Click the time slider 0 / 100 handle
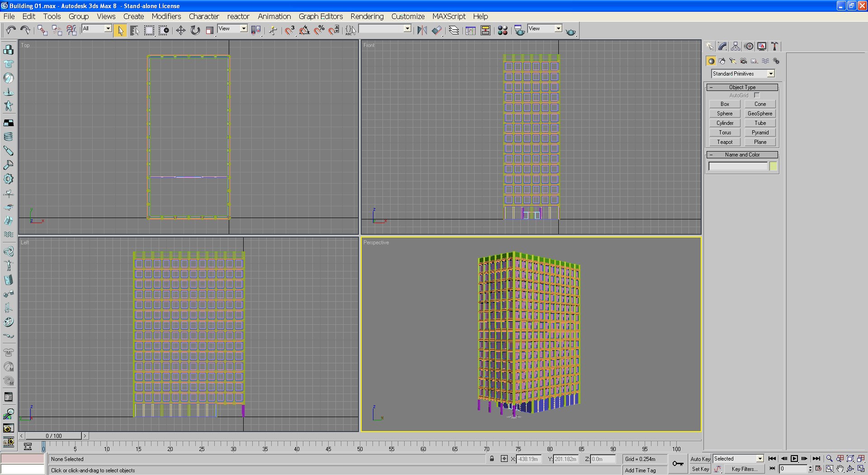Image resolution: width=868 pixels, height=475 pixels. point(53,436)
